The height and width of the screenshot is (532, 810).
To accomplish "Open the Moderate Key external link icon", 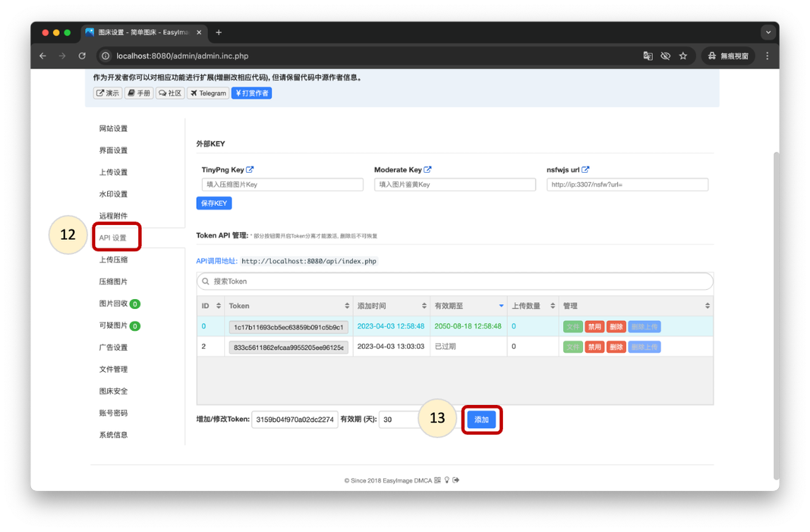I will (428, 169).
